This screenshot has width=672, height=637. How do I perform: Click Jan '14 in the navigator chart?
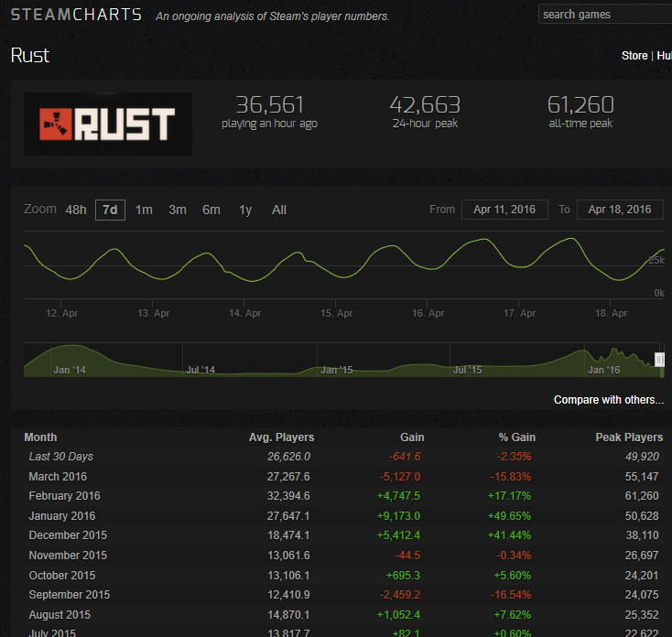70,370
